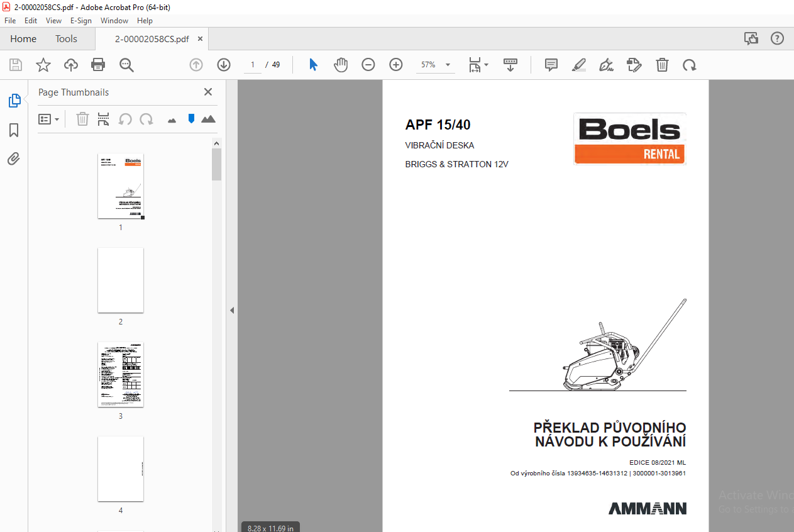
Task: Click the insert page break thumbnails icon
Action: [104, 119]
